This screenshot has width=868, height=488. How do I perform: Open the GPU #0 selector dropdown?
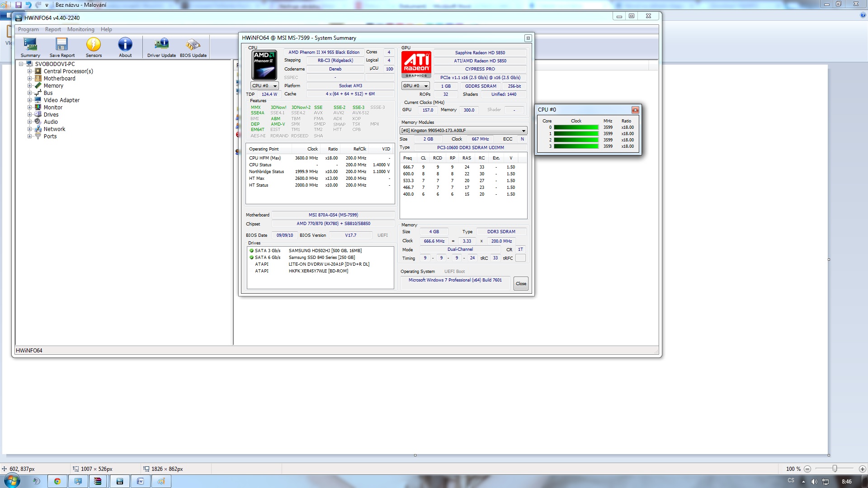pyautogui.click(x=415, y=86)
